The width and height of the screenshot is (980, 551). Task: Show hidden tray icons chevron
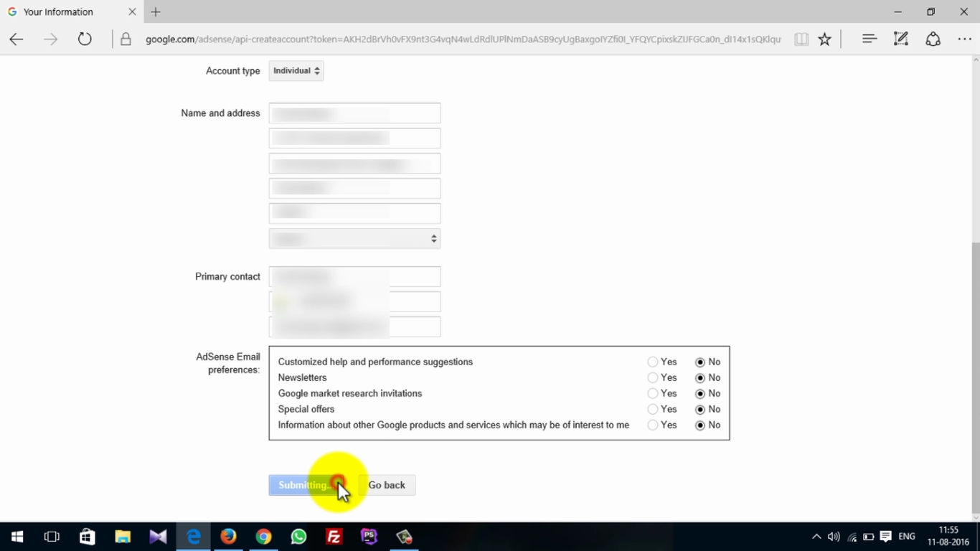coord(816,537)
